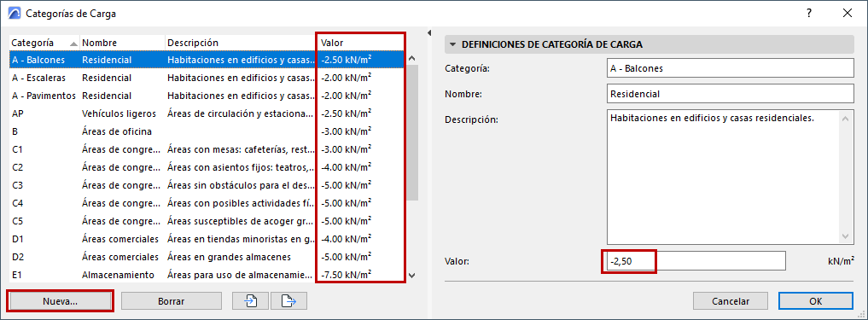Select the D1 Áreas comerciales row
Image resolution: width=868 pixels, height=320 pixels.
click(x=207, y=239)
